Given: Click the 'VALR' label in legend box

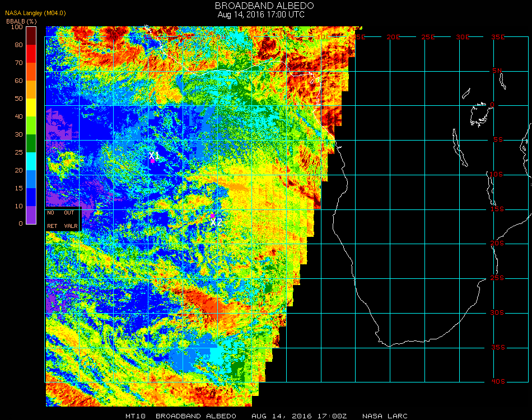Looking at the screenshot, I should click(71, 226).
